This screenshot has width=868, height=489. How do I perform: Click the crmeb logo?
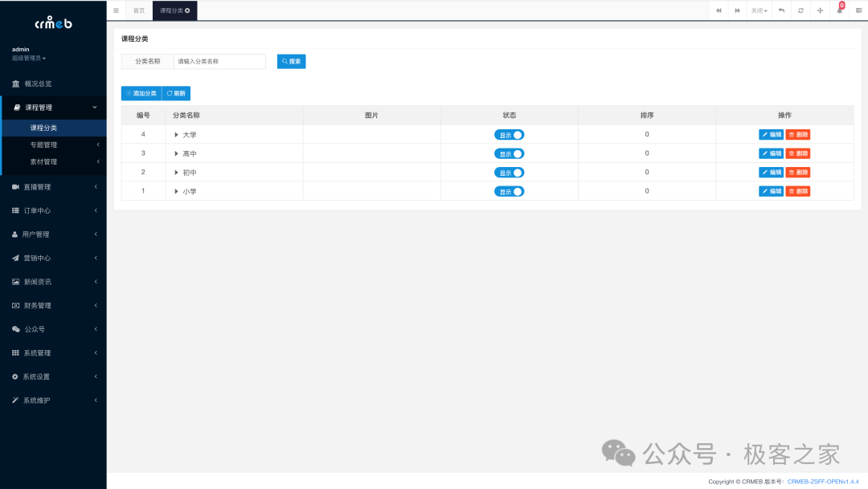coord(53,23)
